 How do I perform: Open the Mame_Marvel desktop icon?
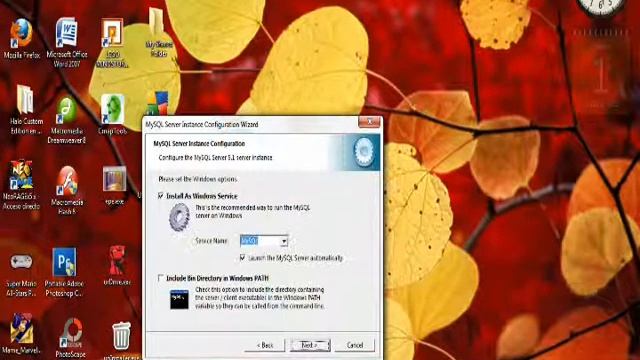tap(21, 333)
